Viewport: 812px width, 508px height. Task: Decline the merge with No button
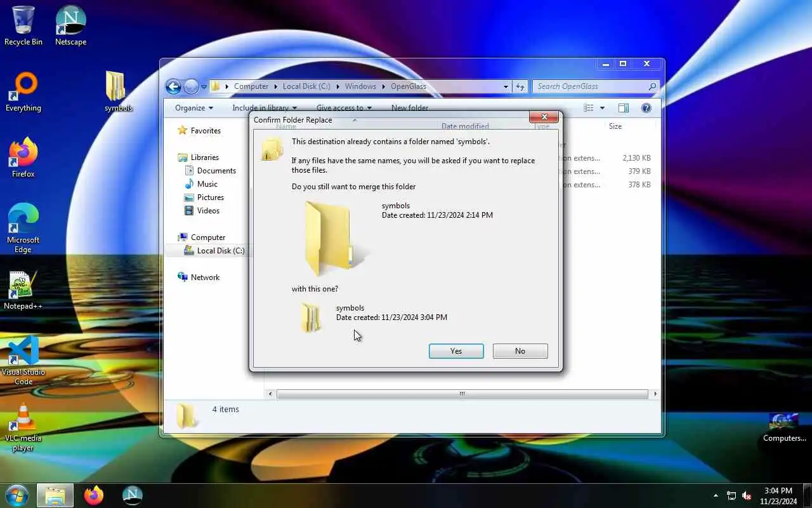[x=520, y=351]
